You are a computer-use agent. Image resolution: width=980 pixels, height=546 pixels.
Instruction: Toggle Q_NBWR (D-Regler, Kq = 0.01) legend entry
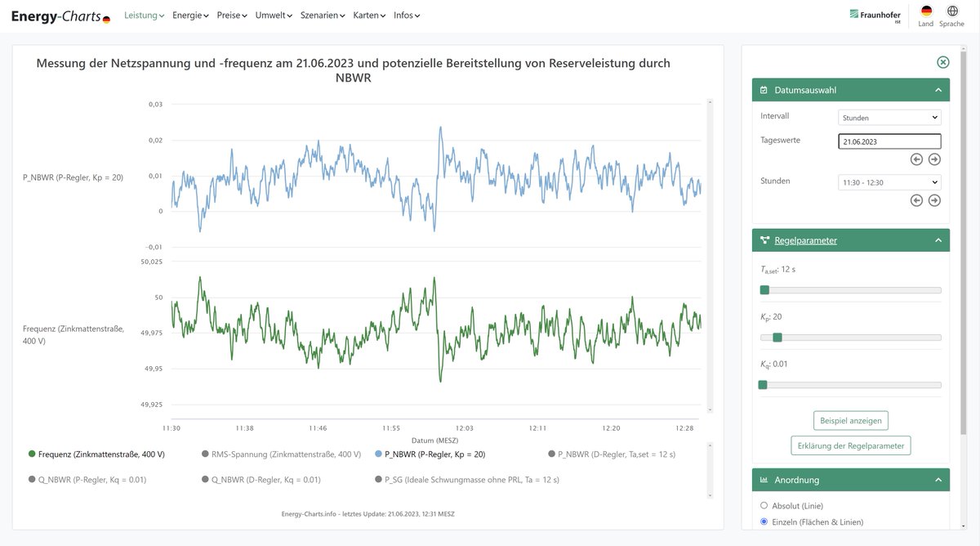coord(261,480)
